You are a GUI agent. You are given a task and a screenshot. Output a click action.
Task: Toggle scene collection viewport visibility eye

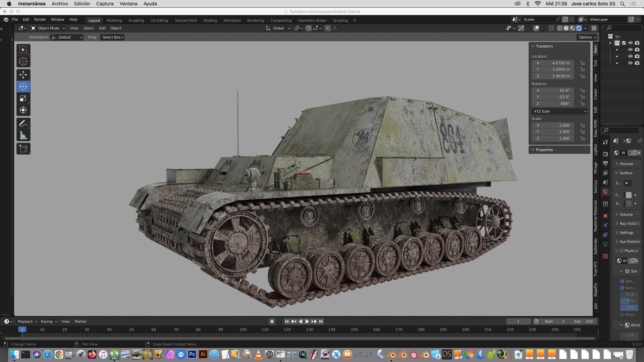click(x=630, y=43)
